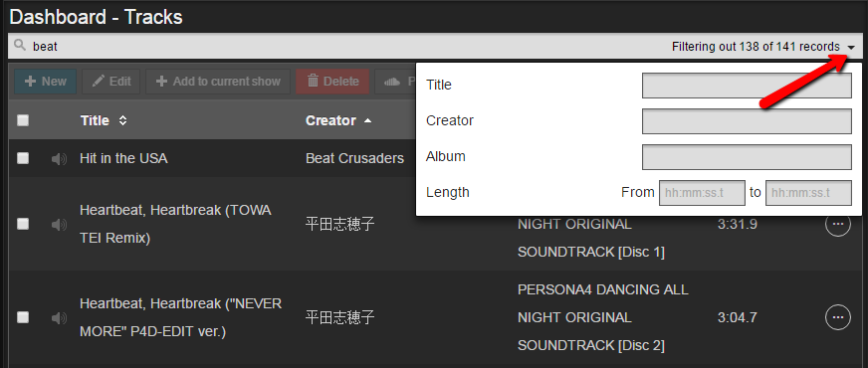The image size is (868, 368).
Task: Check the box for P4D-EDIT ver. track
Action: (23, 317)
